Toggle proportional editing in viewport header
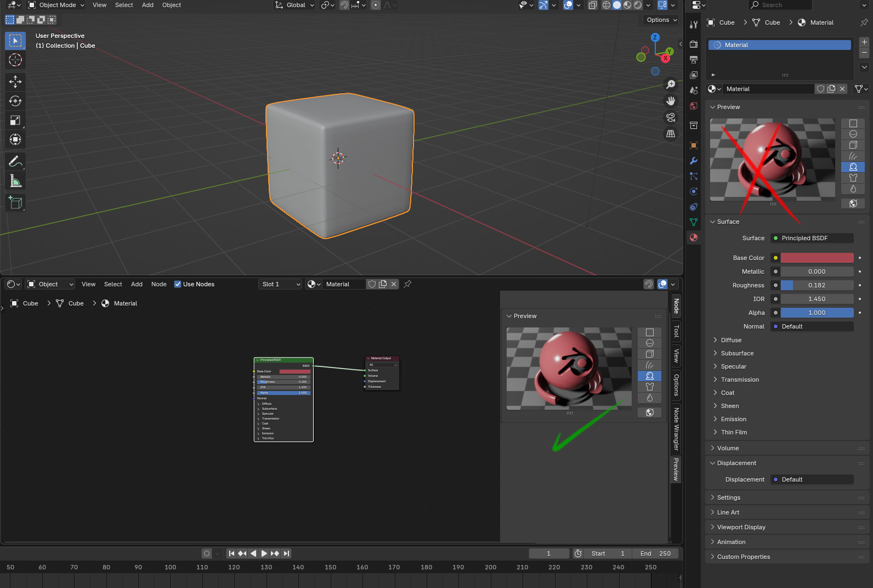 [x=376, y=5]
